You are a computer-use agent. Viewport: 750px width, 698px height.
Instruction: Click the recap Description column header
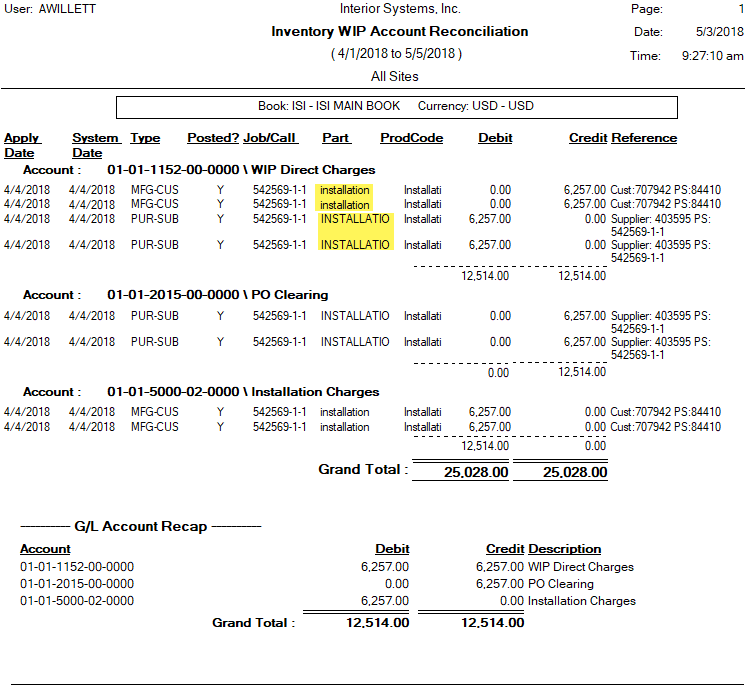[x=565, y=549]
